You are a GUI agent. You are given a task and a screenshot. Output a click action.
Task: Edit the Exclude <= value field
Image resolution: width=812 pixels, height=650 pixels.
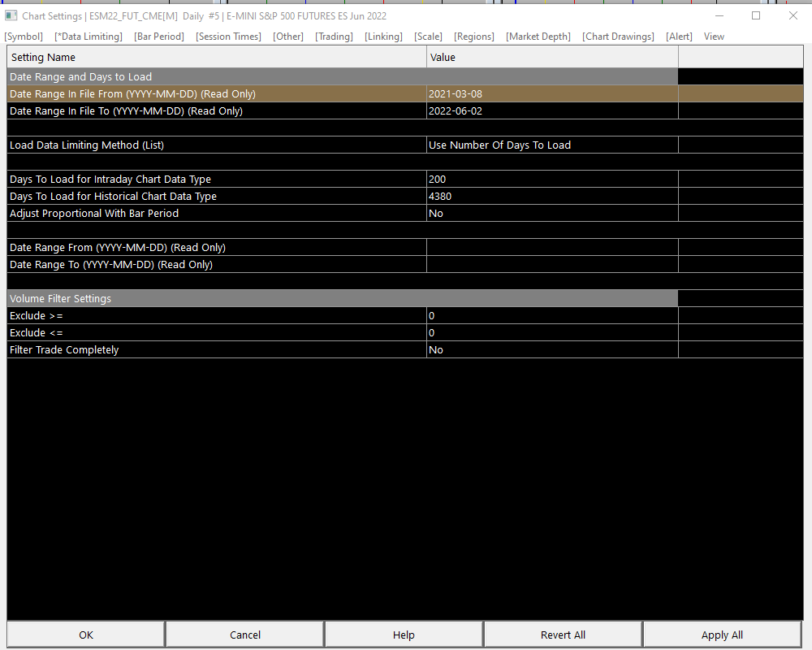click(x=552, y=333)
